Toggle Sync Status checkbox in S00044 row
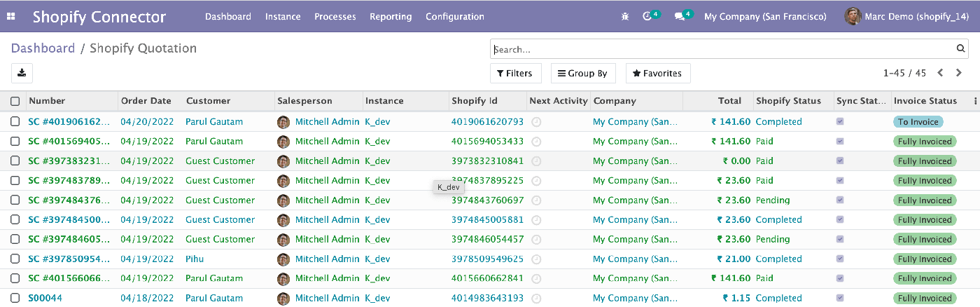The height and width of the screenshot is (307, 980). [x=841, y=298]
